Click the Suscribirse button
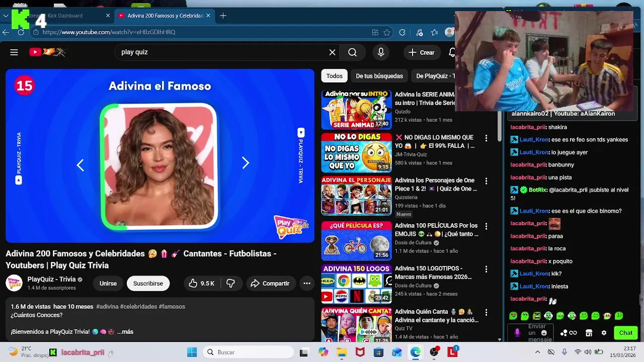This screenshot has height=362, width=644. [148, 284]
